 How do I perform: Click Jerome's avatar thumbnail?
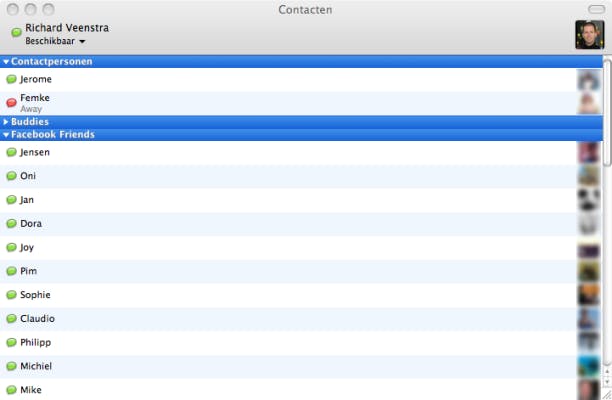(589, 80)
